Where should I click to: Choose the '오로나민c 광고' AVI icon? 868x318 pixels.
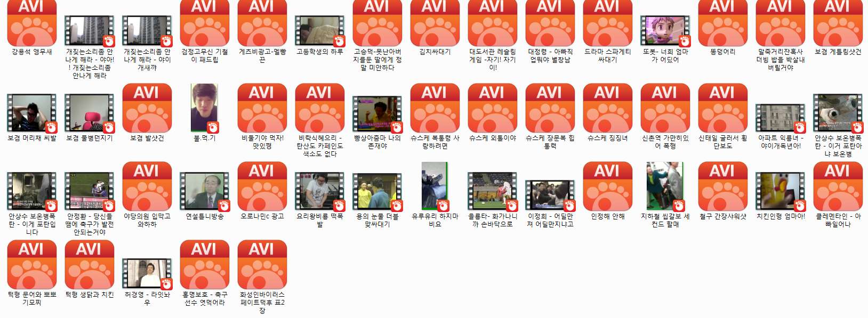click(262, 186)
